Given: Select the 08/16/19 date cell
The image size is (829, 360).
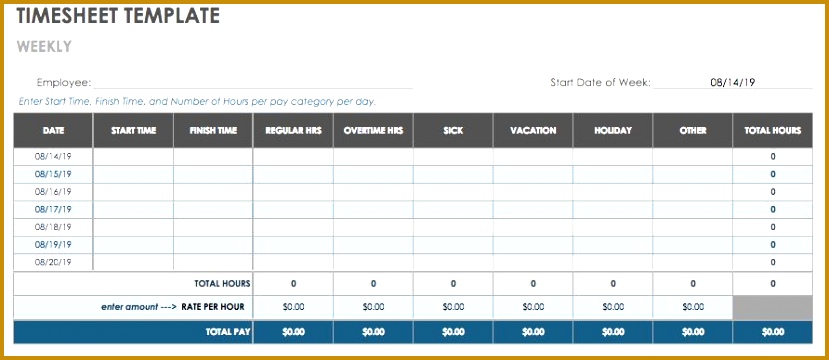Looking at the screenshot, I should tap(53, 191).
